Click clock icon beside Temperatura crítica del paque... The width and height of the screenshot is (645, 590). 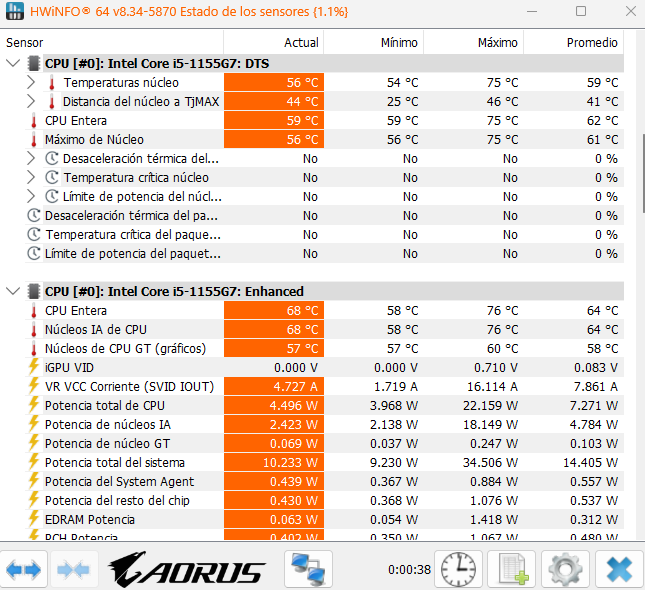pyautogui.click(x=34, y=234)
